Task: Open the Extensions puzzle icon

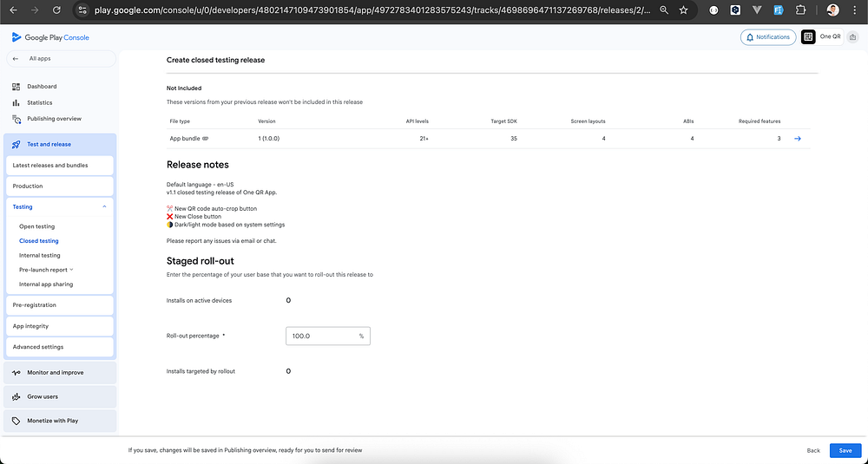Action: click(800, 10)
